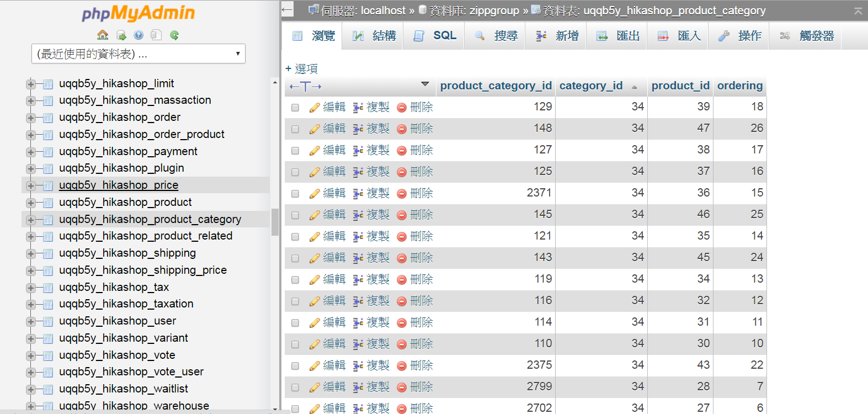This screenshot has width=868, height=414.
Task: Click copy icon for row 119
Action: [358, 280]
